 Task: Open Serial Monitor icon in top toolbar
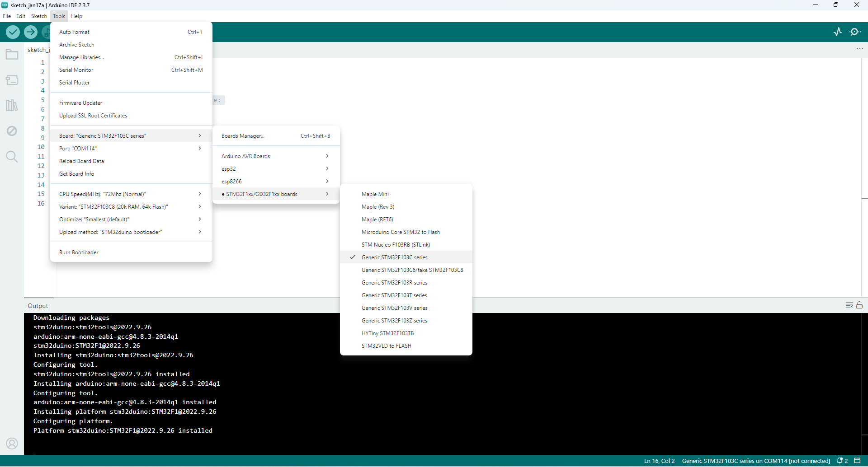855,32
